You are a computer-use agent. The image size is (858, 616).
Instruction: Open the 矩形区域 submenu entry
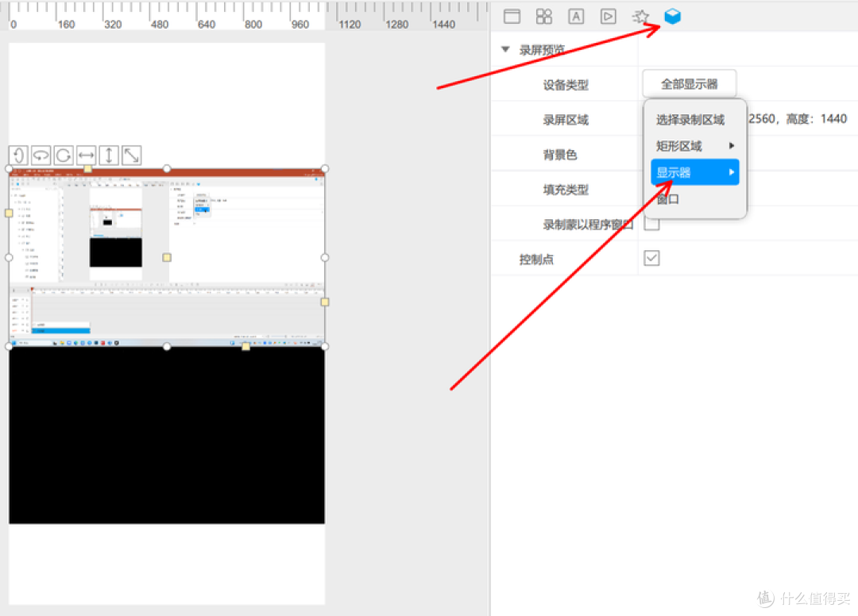click(694, 146)
